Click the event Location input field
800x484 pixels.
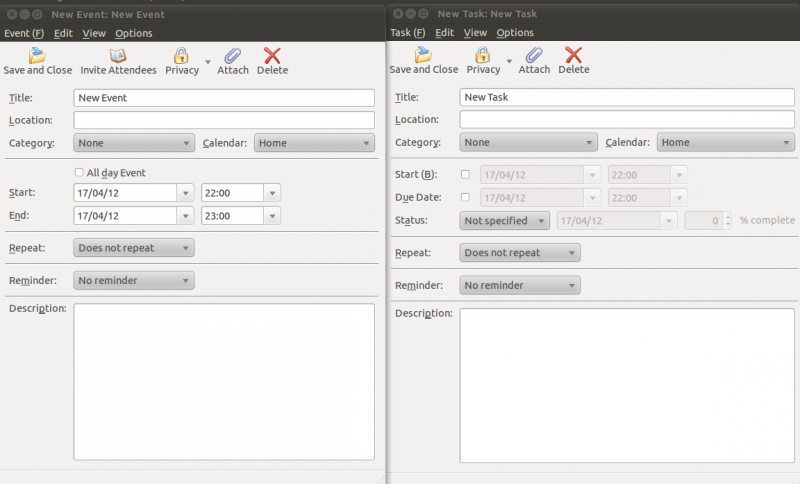(x=224, y=120)
